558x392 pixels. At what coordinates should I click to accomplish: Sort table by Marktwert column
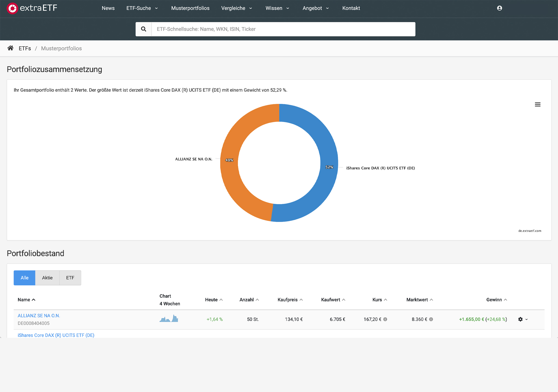click(420, 300)
